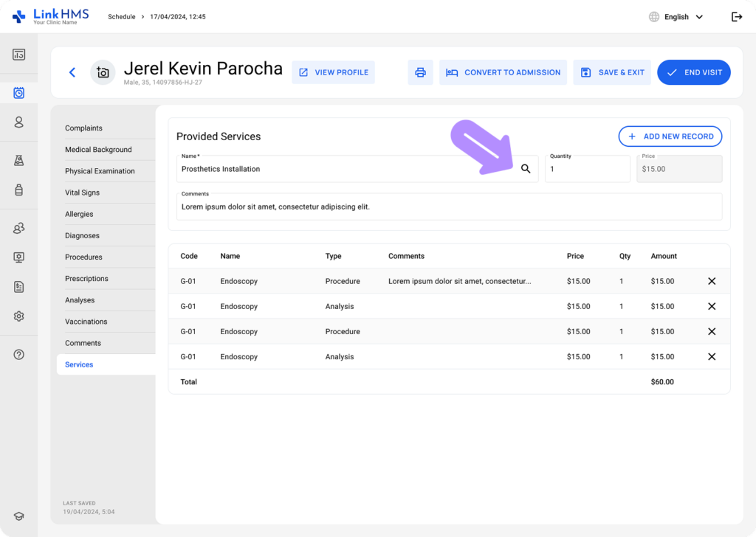Select the Staff people icon in sidebar

point(19,228)
